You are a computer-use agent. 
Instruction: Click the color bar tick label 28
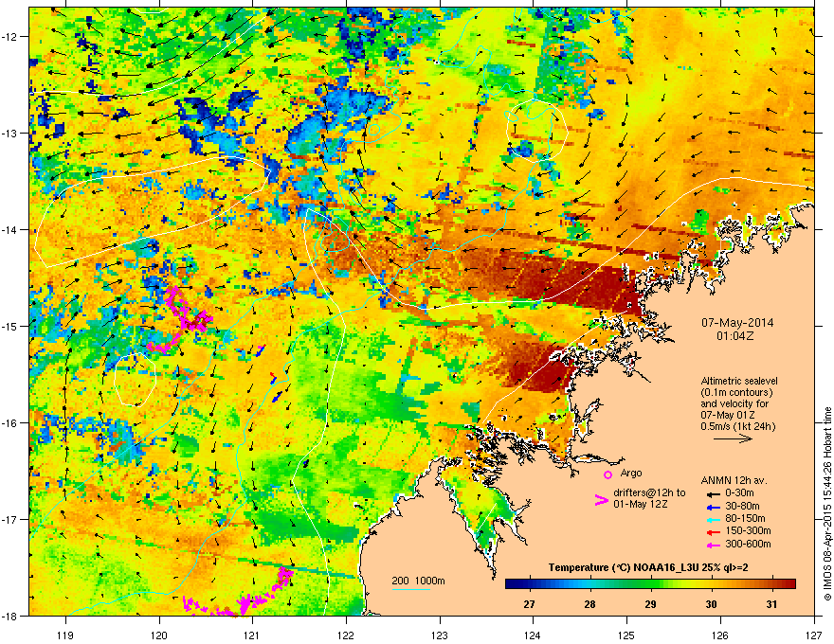pyautogui.click(x=589, y=604)
